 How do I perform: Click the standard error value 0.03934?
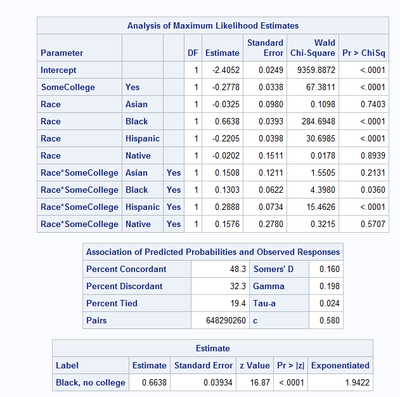pyautogui.click(x=218, y=383)
